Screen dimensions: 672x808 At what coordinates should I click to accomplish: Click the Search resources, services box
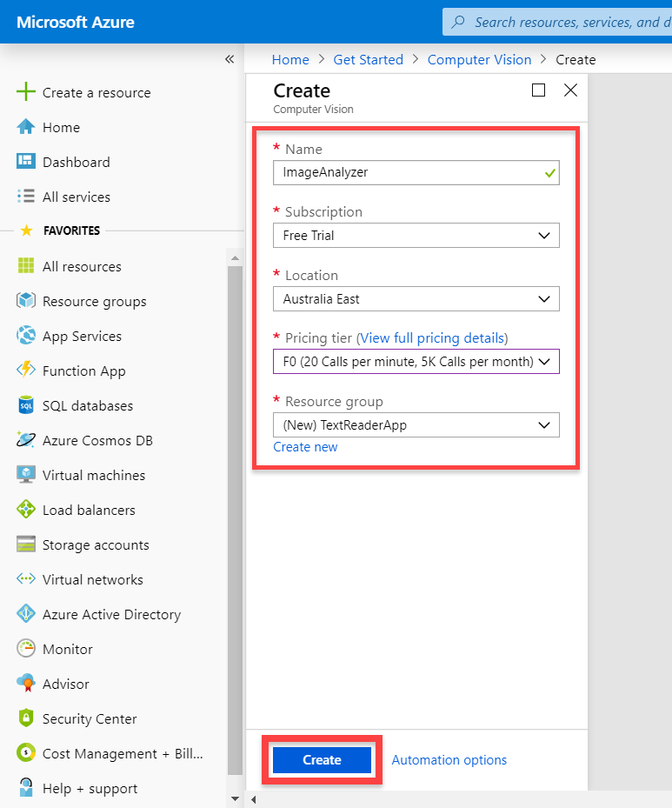click(558, 22)
